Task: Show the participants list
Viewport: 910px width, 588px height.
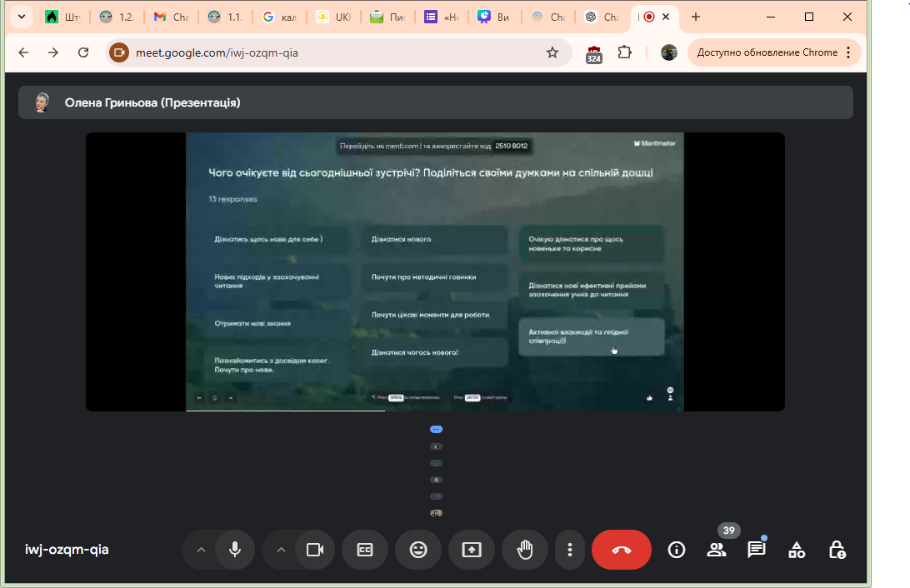Action: pos(717,550)
